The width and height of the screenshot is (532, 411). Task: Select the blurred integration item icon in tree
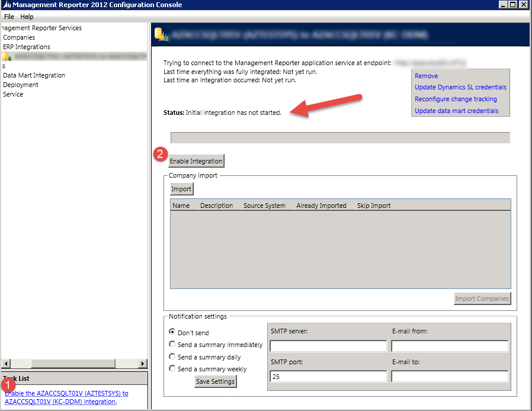tap(7, 56)
